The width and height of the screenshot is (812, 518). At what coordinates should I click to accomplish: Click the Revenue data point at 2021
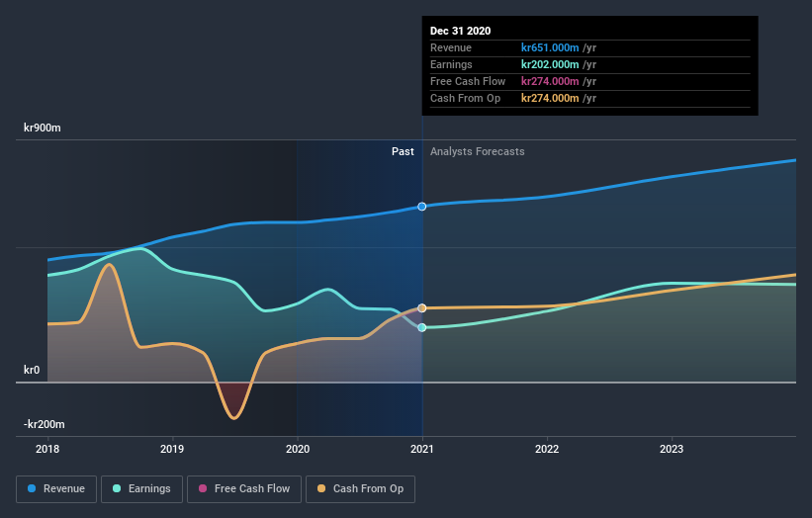(x=422, y=207)
